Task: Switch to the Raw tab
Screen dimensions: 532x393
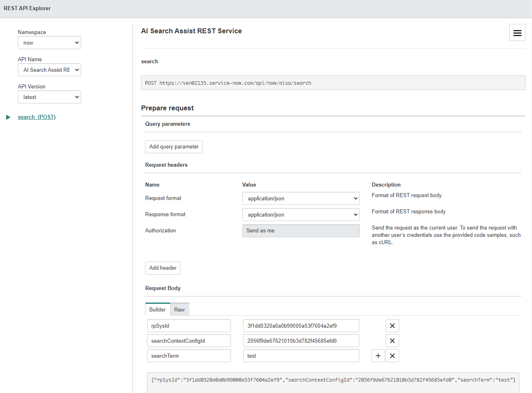Action: pyautogui.click(x=179, y=309)
